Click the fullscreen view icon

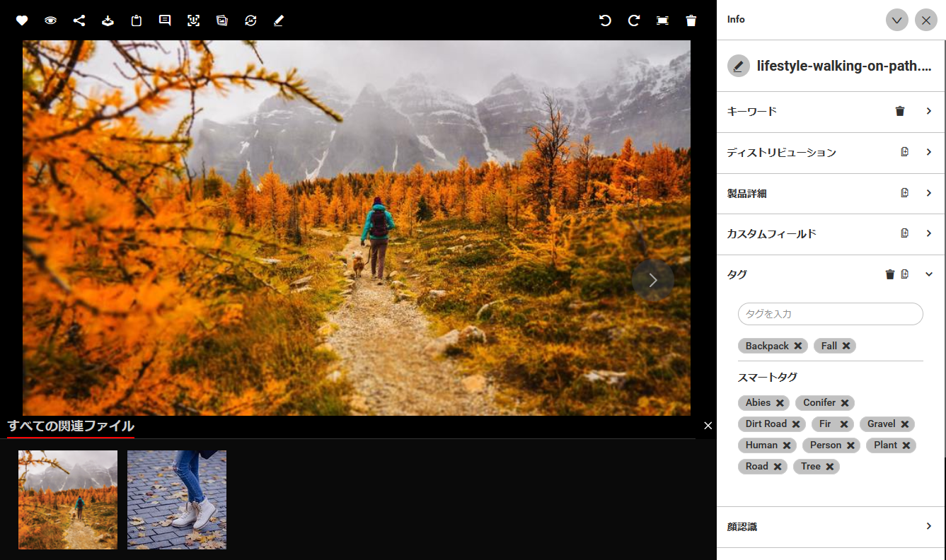[x=662, y=21]
